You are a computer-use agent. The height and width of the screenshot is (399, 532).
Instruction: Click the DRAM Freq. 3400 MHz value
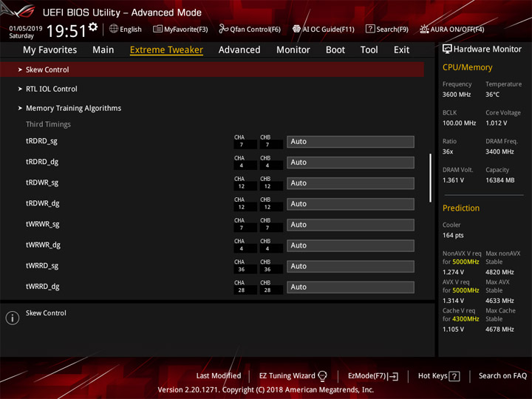coord(499,151)
